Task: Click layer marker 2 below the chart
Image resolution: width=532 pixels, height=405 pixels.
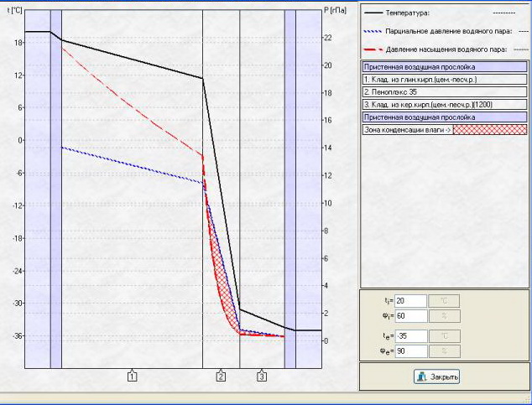Action: click(x=221, y=376)
